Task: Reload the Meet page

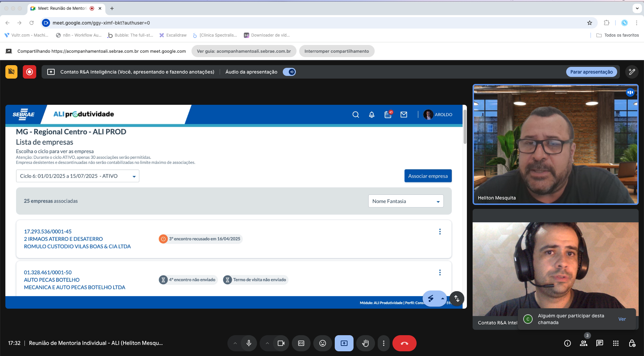Action: pos(32,23)
